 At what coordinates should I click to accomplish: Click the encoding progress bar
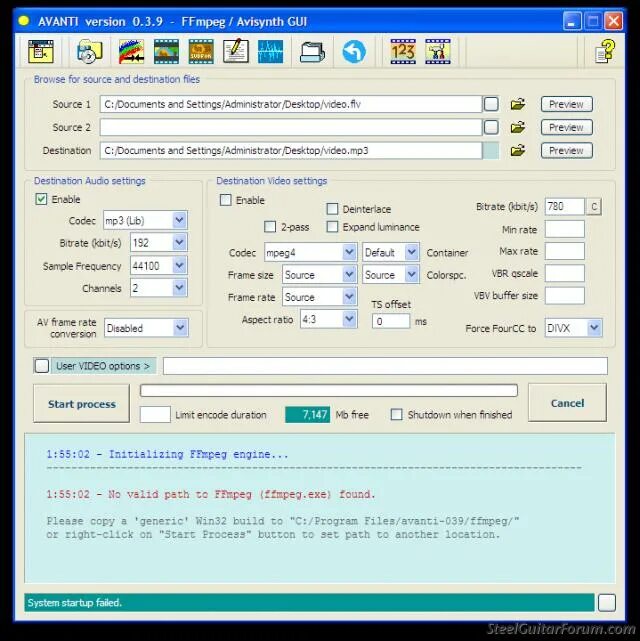pyautogui.click(x=329, y=390)
